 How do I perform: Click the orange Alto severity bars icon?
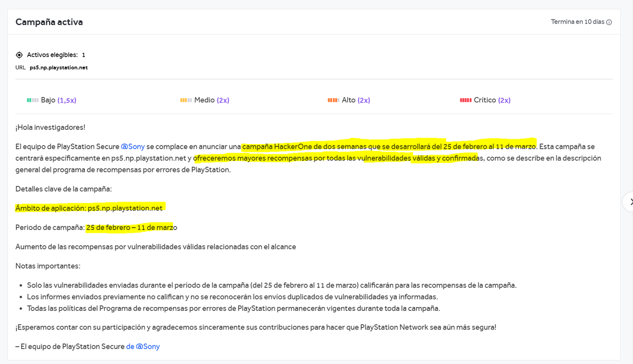(333, 100)
